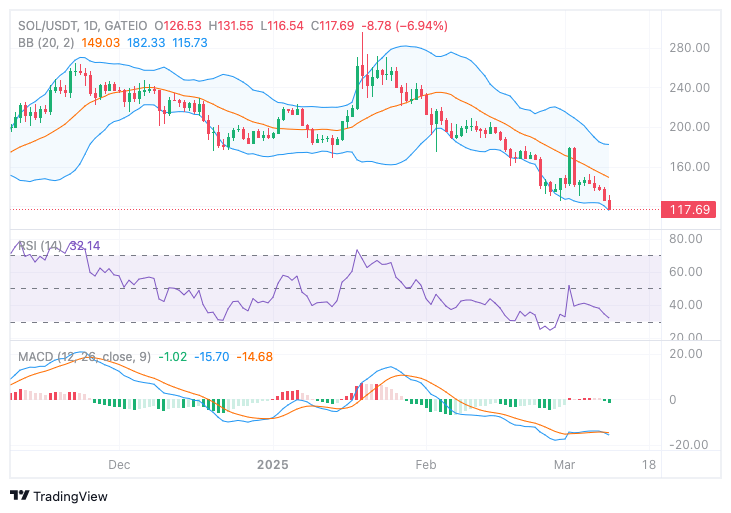Click the Bollinger basis value 149.03
The height and width of the screenshot is (513, 731).
(101, 43)
